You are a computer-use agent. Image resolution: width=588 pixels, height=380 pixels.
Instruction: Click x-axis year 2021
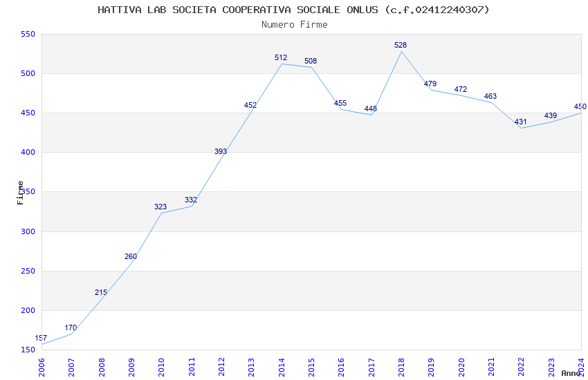[491, 367]
